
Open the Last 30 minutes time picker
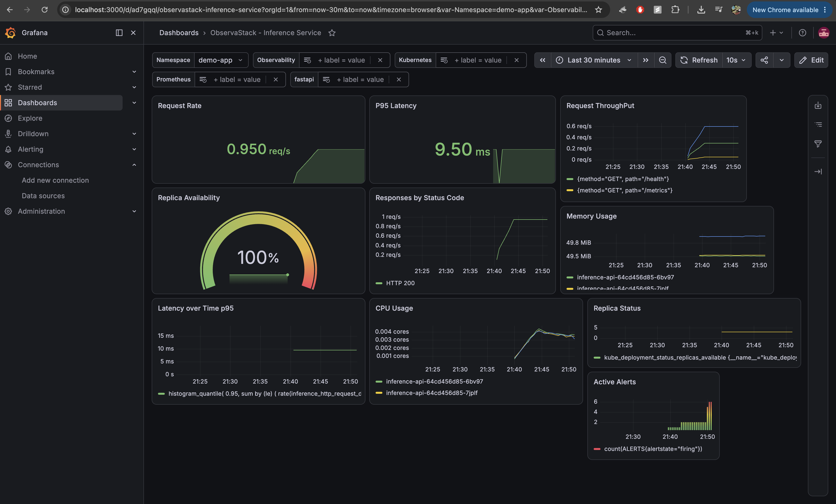tap(594, 60)
